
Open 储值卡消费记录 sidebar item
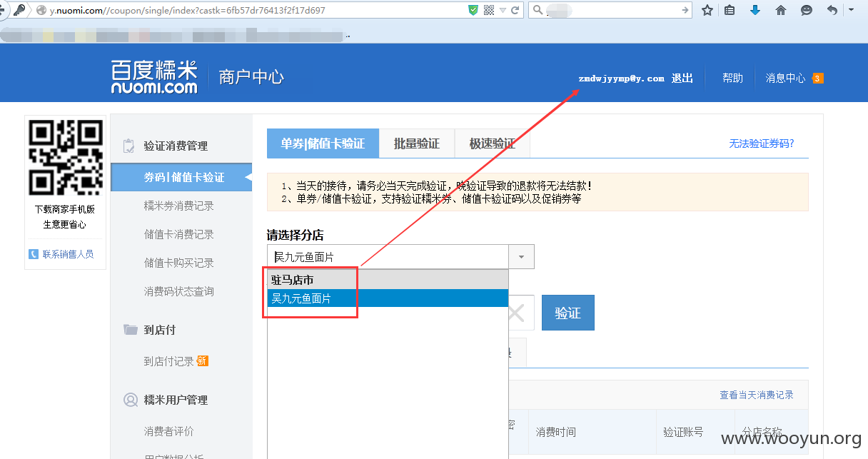coord(178,234)
